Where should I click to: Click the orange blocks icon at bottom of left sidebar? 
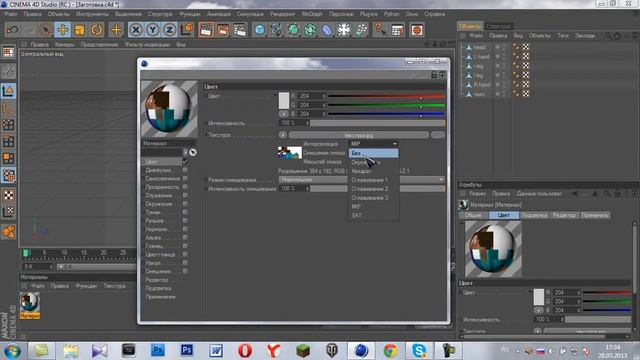click(x=8, y=232)
